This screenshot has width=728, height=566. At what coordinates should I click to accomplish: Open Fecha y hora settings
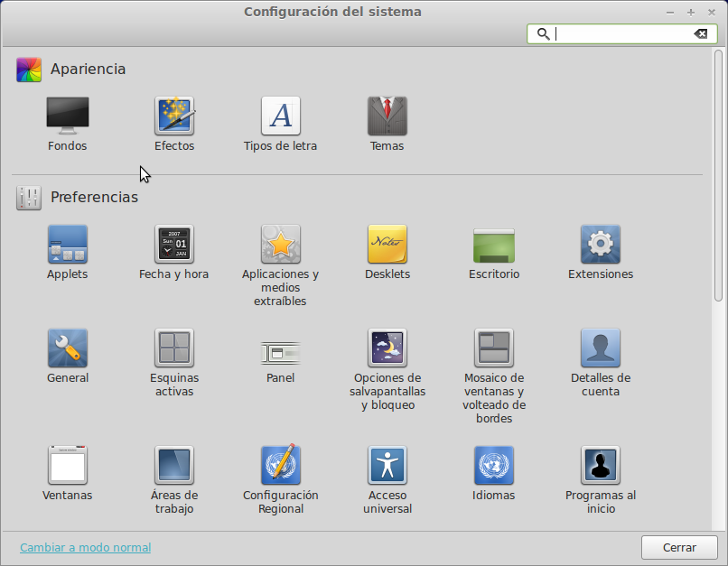(174, 245)
